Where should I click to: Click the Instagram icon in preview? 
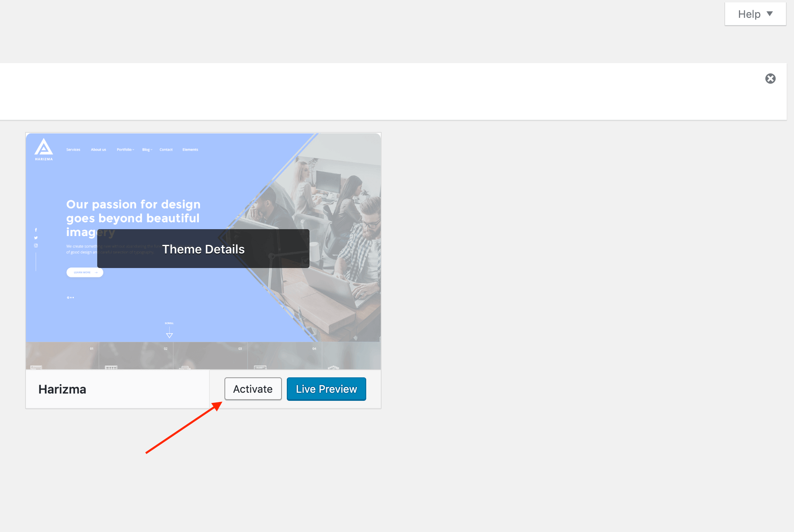click(x=36, y=245)
